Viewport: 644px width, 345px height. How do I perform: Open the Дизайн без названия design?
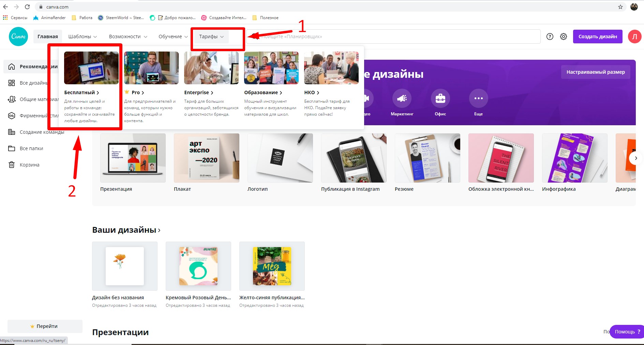(x=125, y=266)
